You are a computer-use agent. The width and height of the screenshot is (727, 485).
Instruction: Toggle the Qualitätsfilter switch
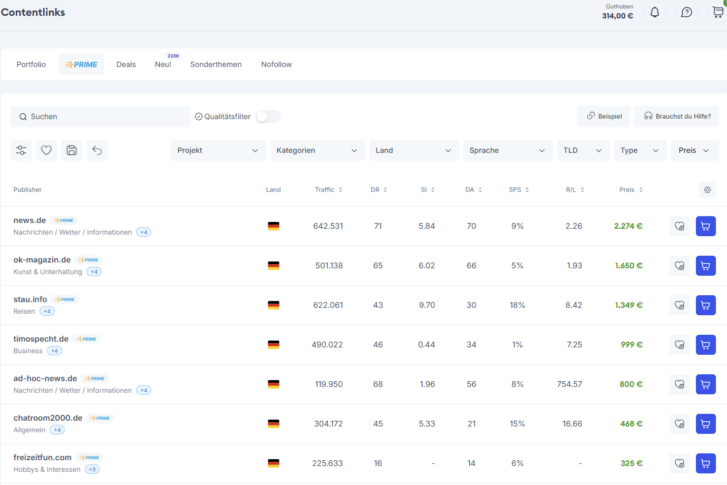268,116
